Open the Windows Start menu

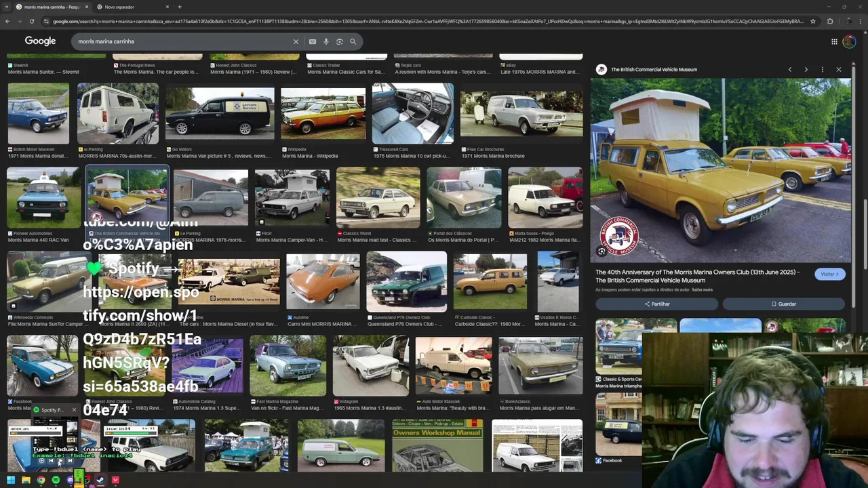(11, 480)
